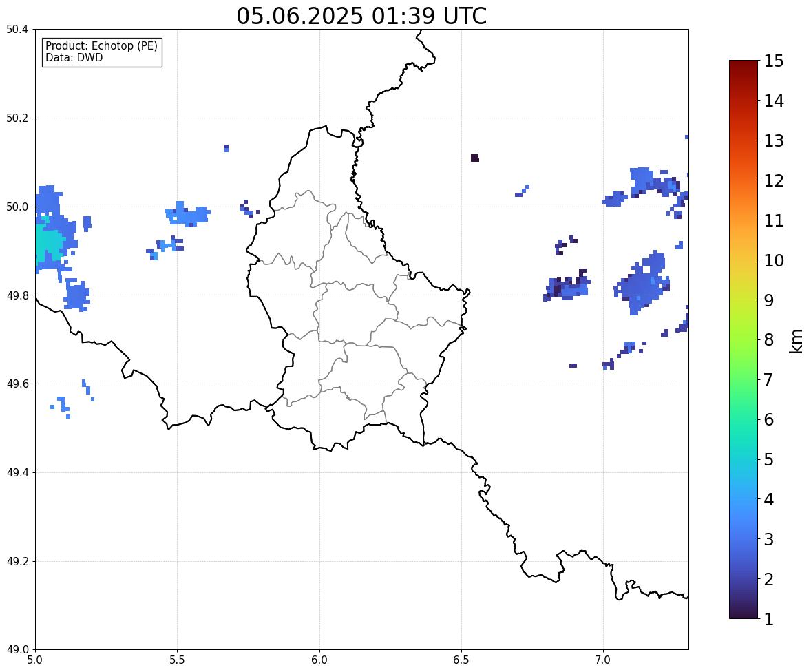Click colorbar tick label 14

click(774, 101)
